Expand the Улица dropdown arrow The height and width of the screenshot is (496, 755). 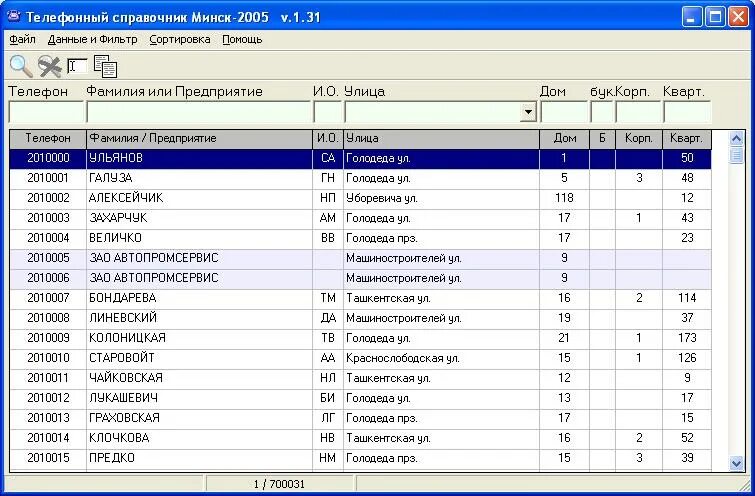(528, 112)
